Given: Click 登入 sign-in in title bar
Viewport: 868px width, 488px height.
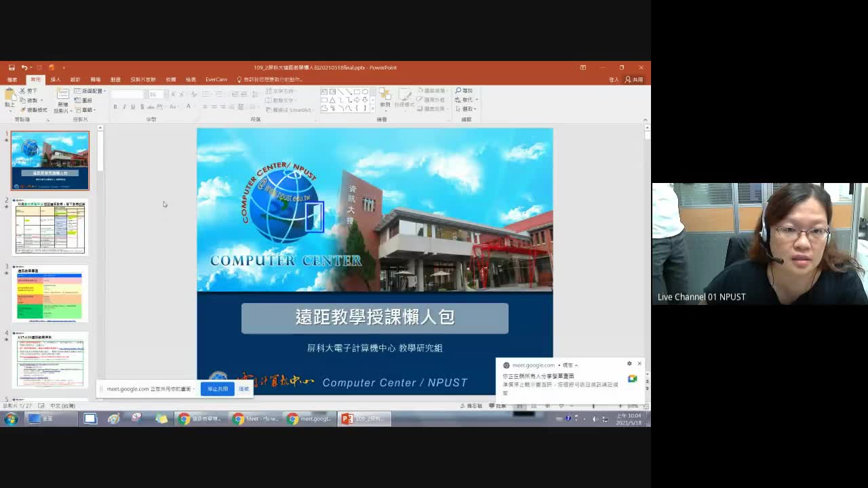Looking at the screenshot, I should tap(614, 80).
